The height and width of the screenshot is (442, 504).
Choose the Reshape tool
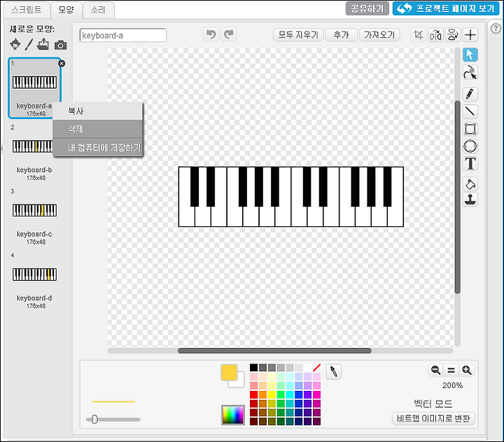pos(470,72)
